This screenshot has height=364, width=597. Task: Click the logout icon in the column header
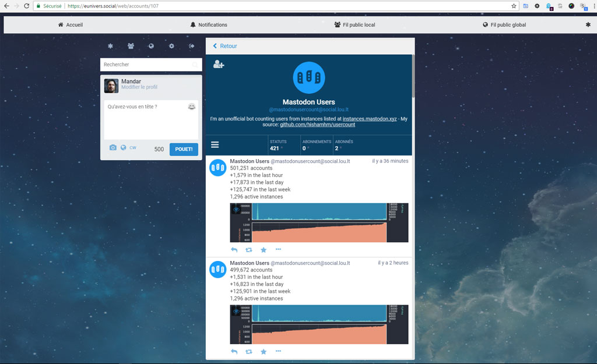tap(192, 45)
